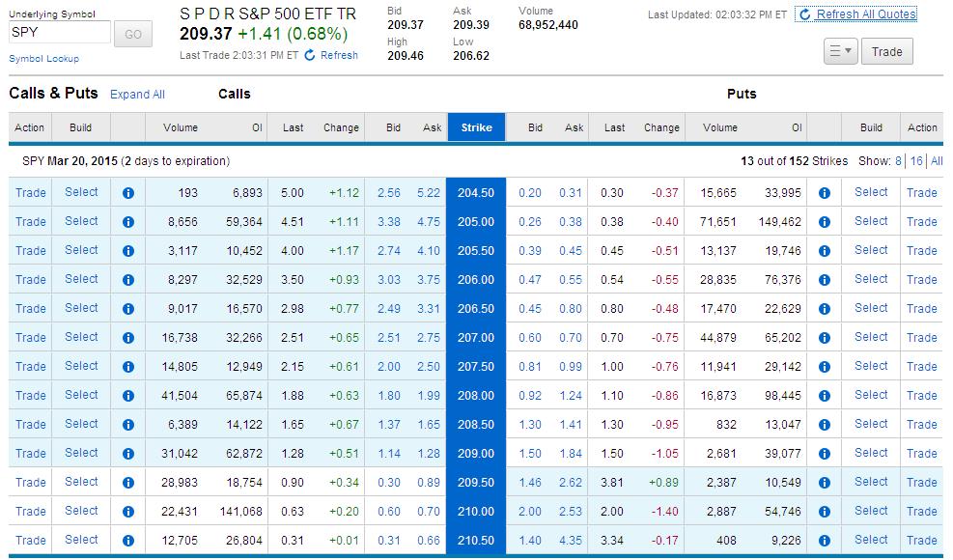Screen dimensions: 953x560
Task: Click 205.50 put ask 0.45
Action: (570, 251)
